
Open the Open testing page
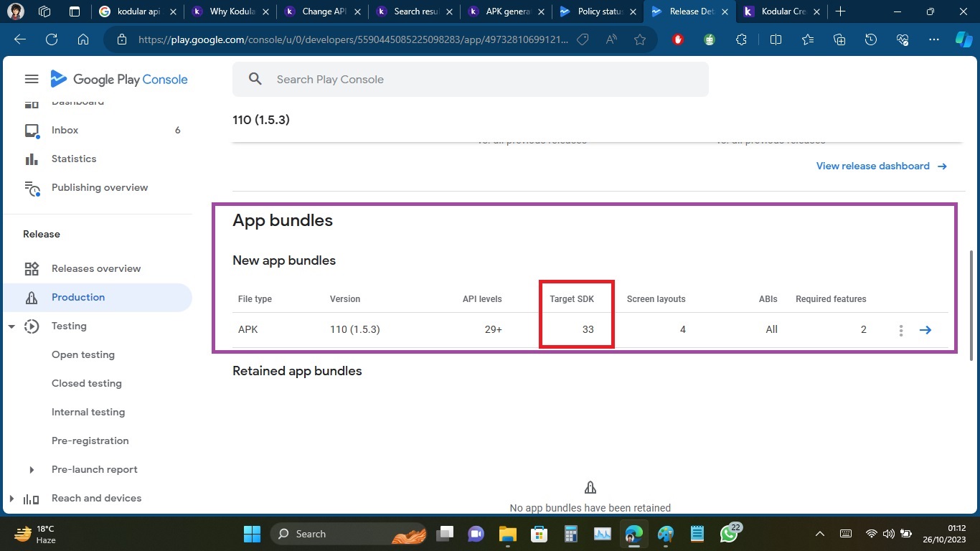click(x=83, y=355)
